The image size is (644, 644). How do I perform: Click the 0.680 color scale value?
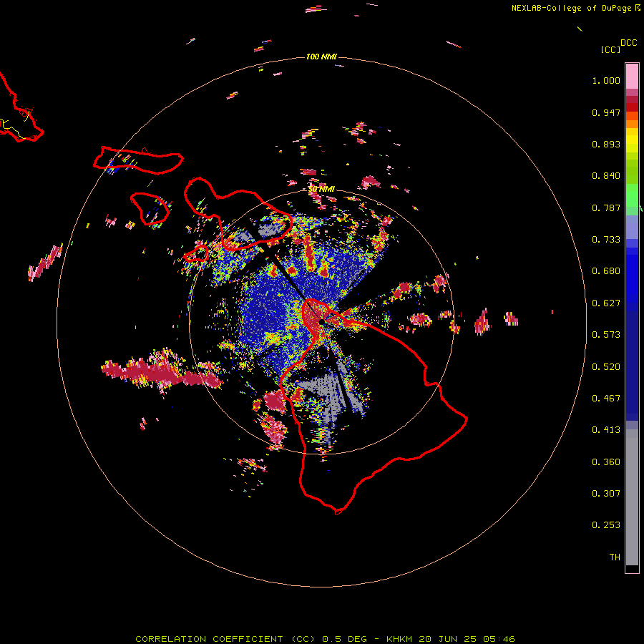click(x=606, y=271)
